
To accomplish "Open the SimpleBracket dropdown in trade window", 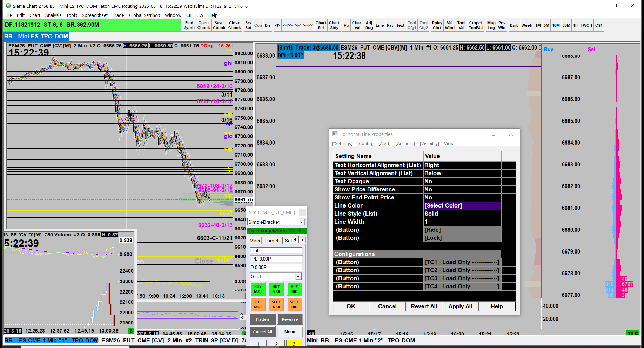I will [x=301, y=222].
